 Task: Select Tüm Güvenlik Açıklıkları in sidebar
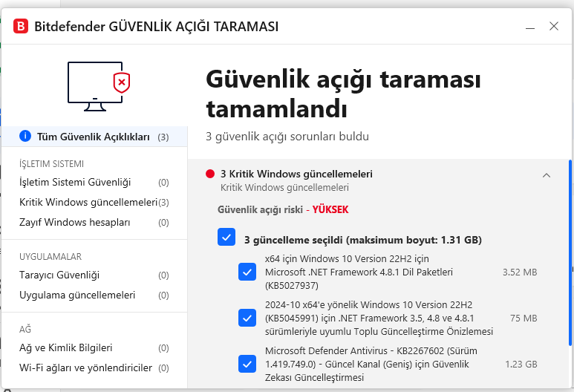pyautogui.click(x=94, y=137)
